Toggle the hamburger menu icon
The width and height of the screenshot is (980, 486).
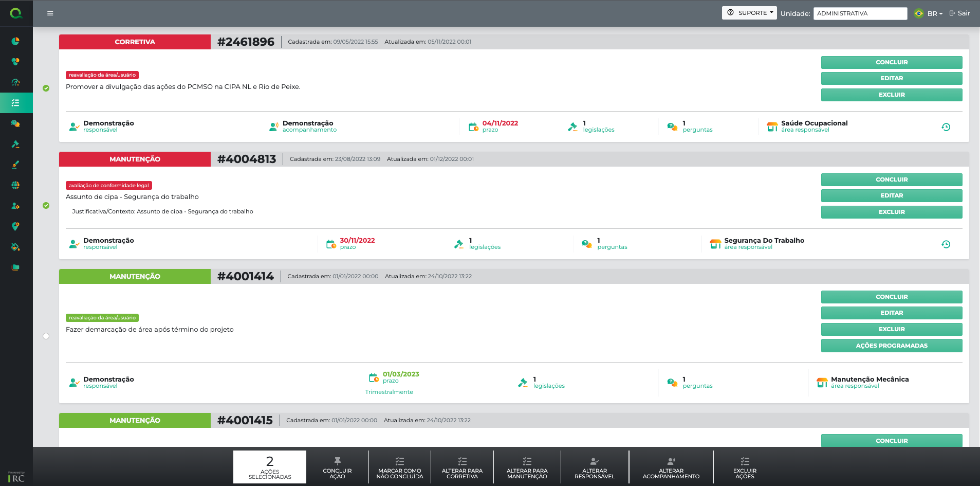coord(50,13)
